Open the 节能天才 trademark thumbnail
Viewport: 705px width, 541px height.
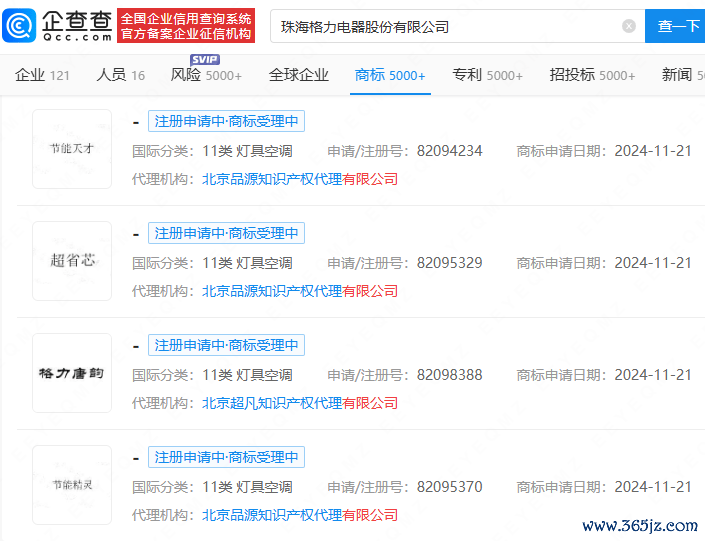coord(72,149)
